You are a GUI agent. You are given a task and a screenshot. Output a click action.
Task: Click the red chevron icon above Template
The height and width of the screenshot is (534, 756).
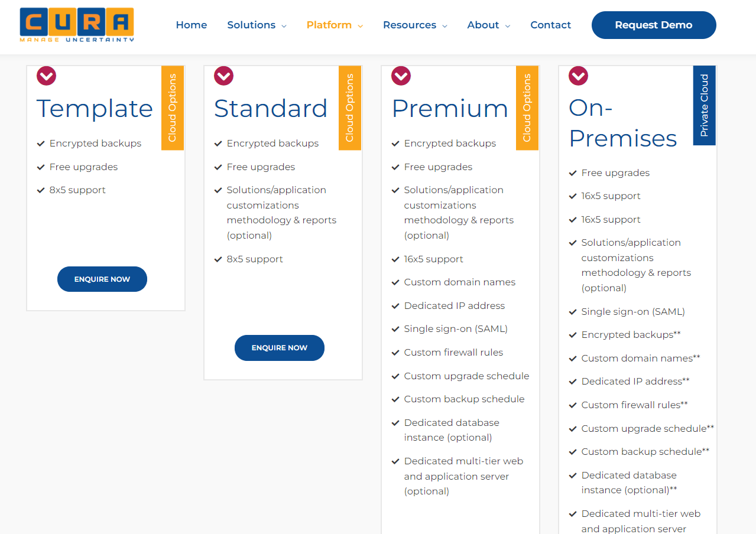coord(47,76)
